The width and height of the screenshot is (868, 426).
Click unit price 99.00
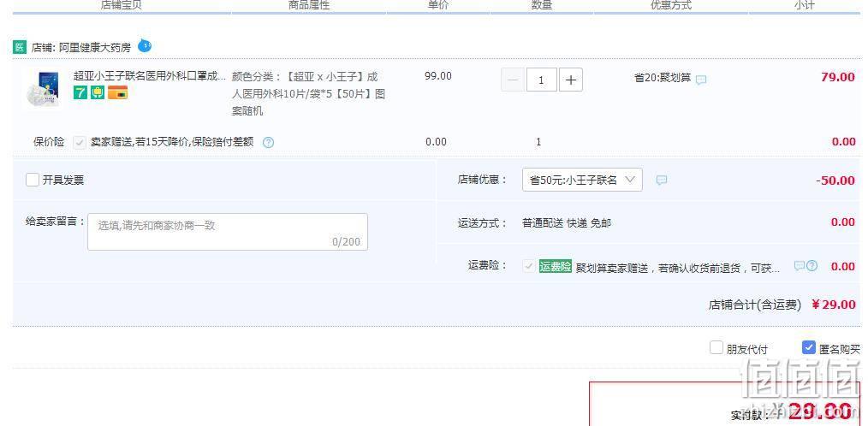coord(438,76)
